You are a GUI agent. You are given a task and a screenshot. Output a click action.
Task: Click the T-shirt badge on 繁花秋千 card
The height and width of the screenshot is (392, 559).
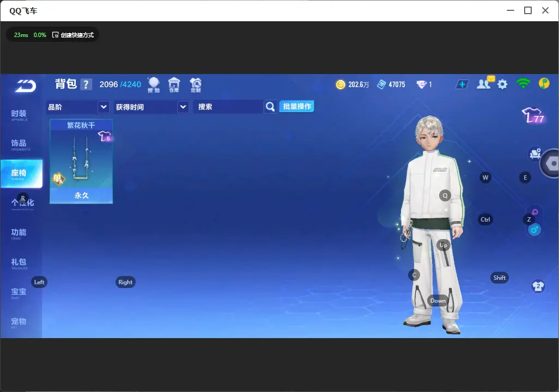[105, 136]
